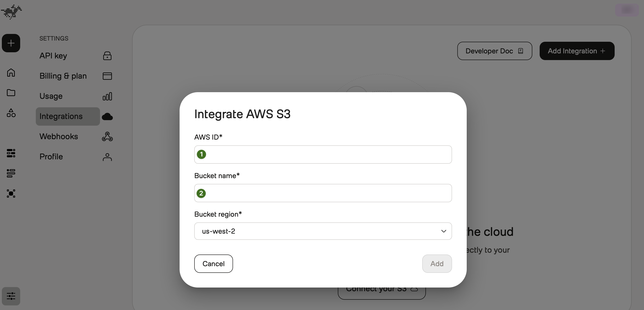The width and height of the screenshot is (644, 310).
Task: Click the plus icon in left sidebar
Action: (11, 43)
